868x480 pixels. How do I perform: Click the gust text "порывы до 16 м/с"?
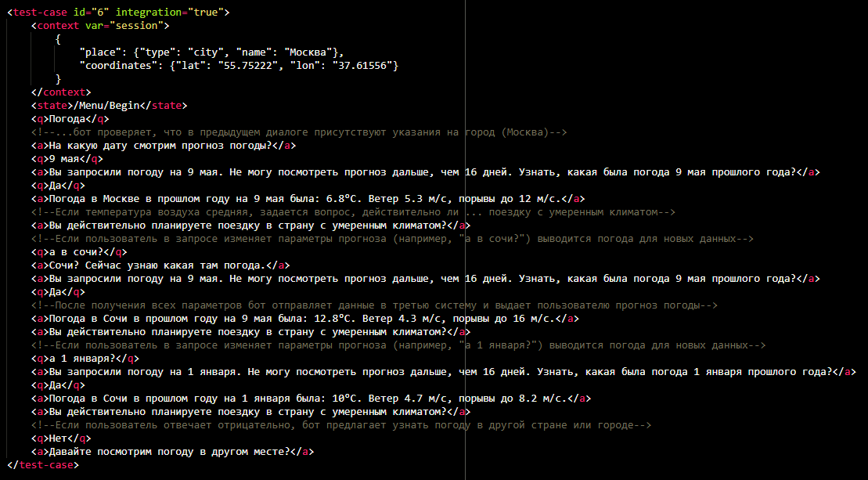pos(504,319)
